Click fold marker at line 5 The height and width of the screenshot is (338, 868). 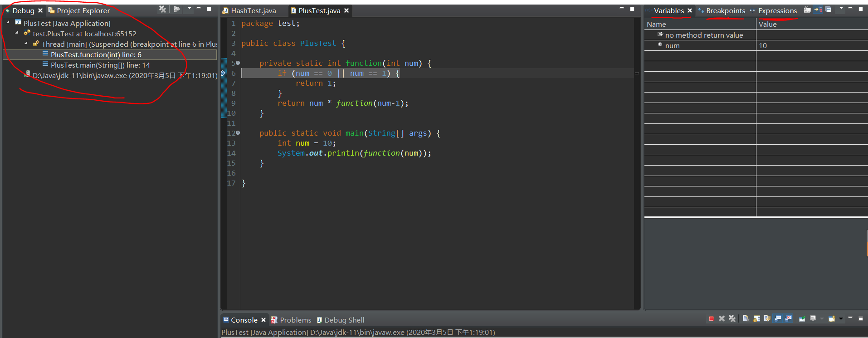tap(238, 63)
